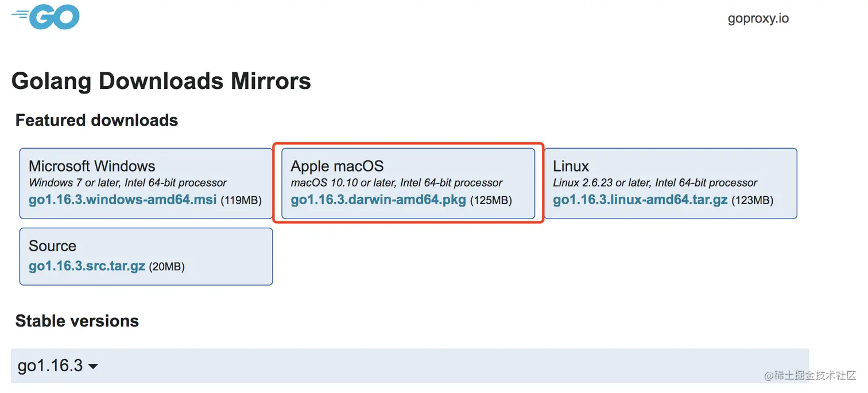
Task: Click the Featured downloads heading
Action: [96, 120]
